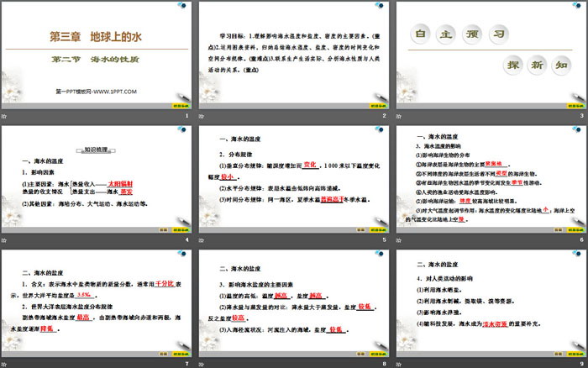Click the yellow button on slide 9

[x=575, y=354]
